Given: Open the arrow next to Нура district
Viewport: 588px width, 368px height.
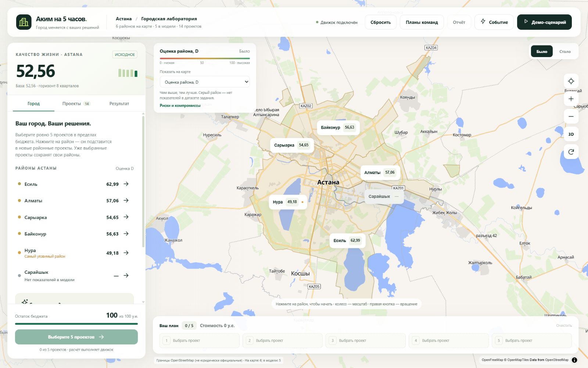Looking at the screenshot, I should [x=126, y=253].
